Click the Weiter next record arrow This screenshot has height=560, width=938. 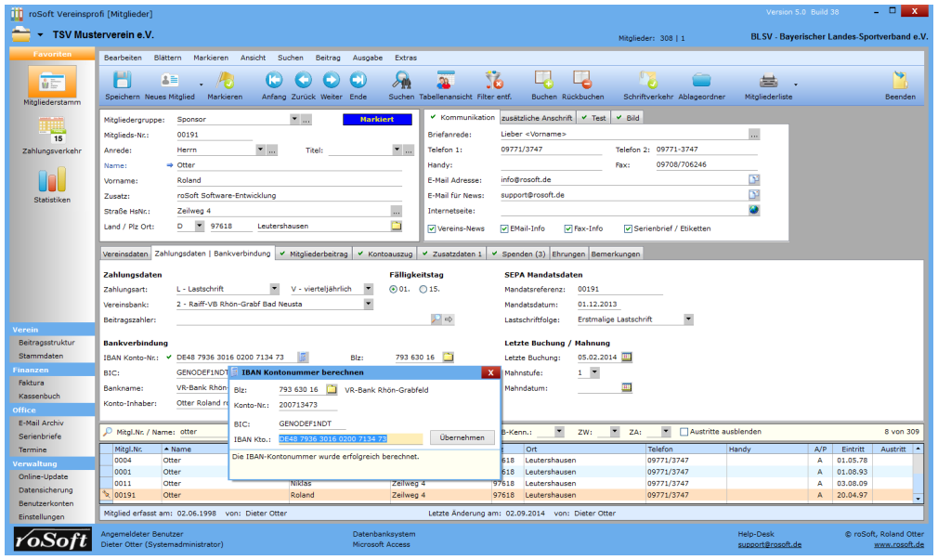point(331,81)
